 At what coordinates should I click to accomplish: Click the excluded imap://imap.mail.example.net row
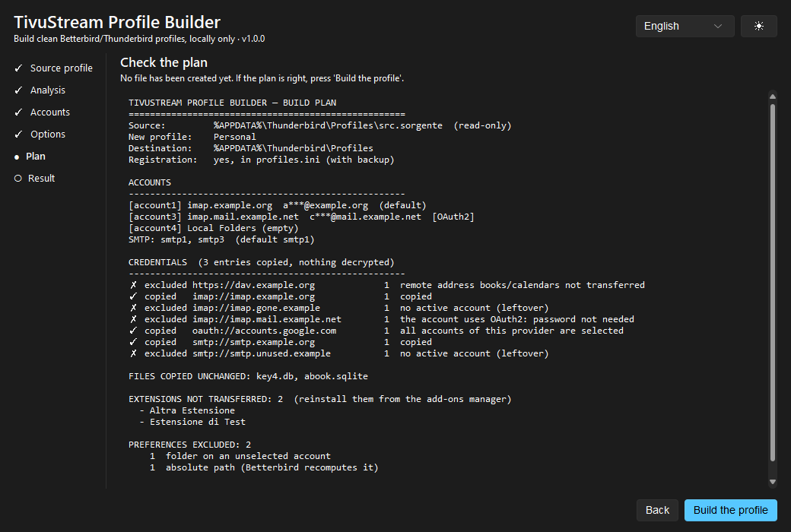click(x=381, y=320)
